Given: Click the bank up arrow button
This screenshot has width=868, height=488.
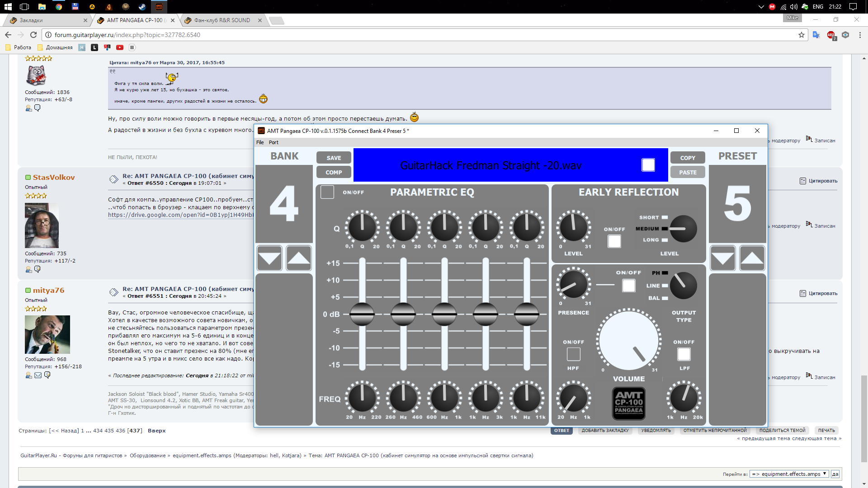Looking at the screenshot, I should point(299,258).
